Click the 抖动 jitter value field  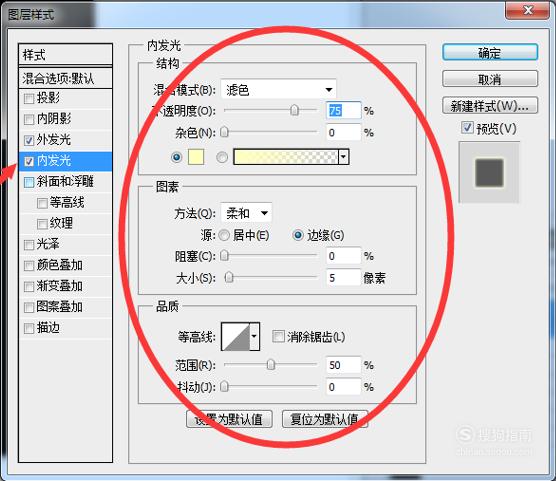tap(344, 387)
